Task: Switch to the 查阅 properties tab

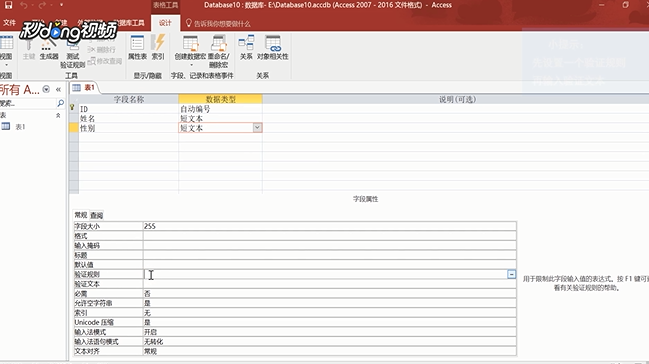Action: tap(96, 215)
